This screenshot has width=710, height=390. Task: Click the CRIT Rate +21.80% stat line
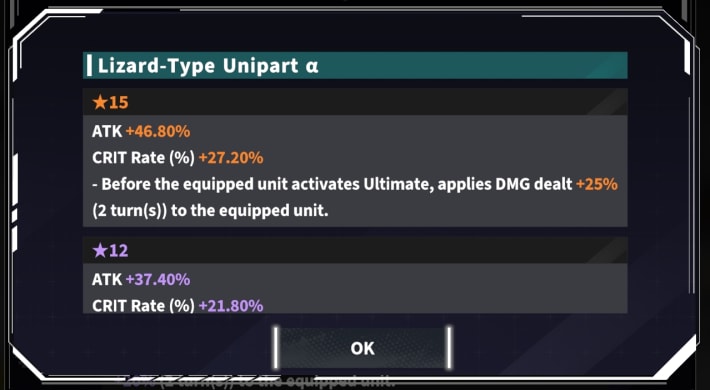click(178, 306)
